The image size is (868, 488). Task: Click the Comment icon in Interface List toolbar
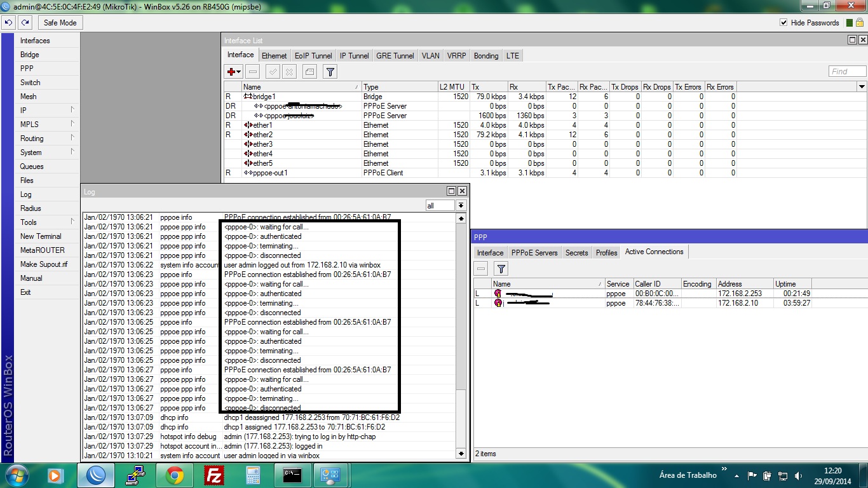pyautogui.click(x=309, y=72)
